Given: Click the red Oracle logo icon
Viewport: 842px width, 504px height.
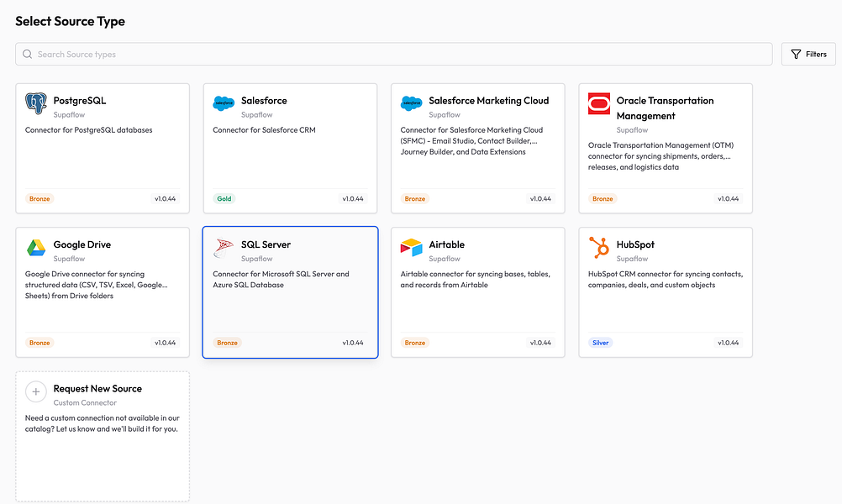Looking at the screenshot, I should click(599, 103).
